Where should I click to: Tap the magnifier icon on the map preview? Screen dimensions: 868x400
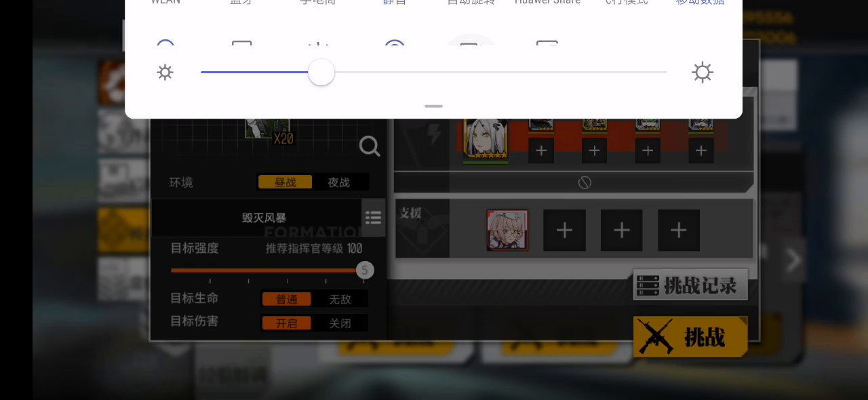(x=370, y=146)
